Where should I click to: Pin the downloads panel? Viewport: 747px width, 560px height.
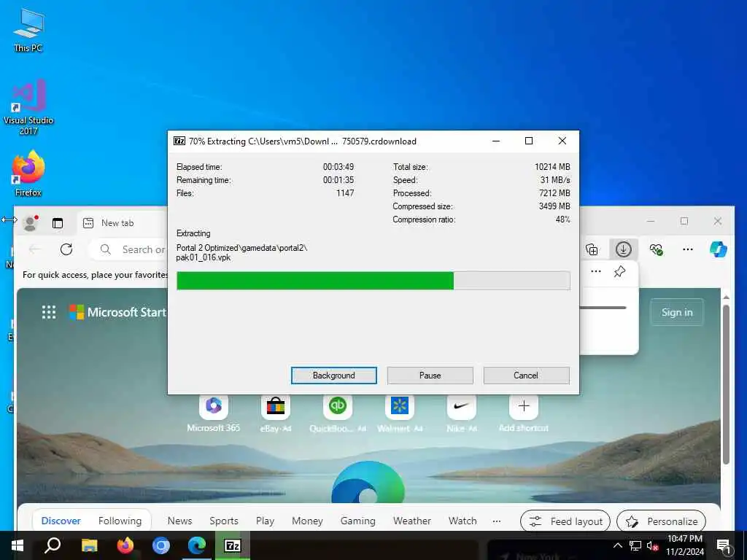tap(619, 271)
